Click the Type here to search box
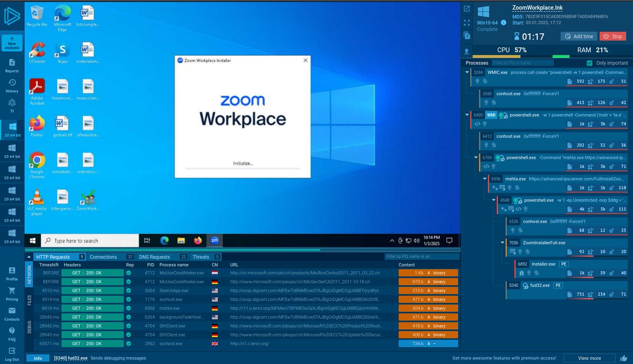The height and width of the screenshot is (364, 633). click(x=90, y=241)
